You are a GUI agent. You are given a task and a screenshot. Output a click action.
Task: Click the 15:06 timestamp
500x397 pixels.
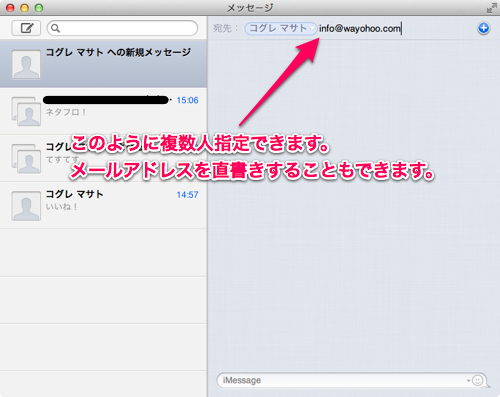click(187, 100)
